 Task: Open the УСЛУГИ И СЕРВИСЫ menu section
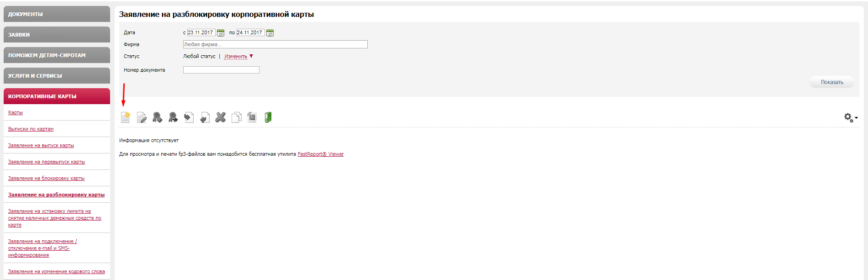pyautogui.click(x=57, y=76)
